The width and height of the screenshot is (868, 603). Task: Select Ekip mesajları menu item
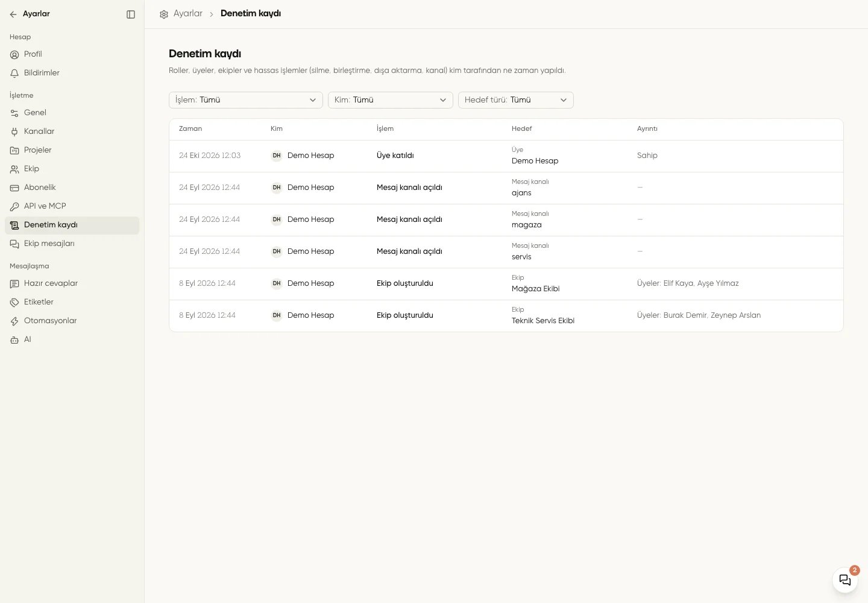72,244
